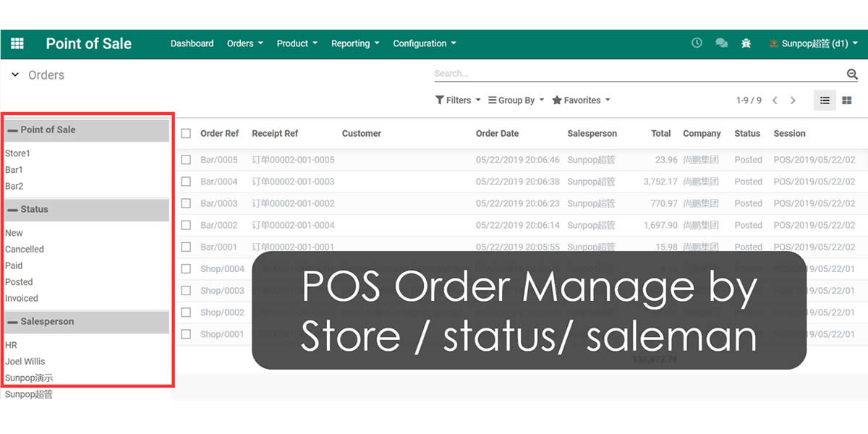The height and width of the screenshot is (434, 868).
Task: Go to previous page arrow
Action: pos(775,101)
